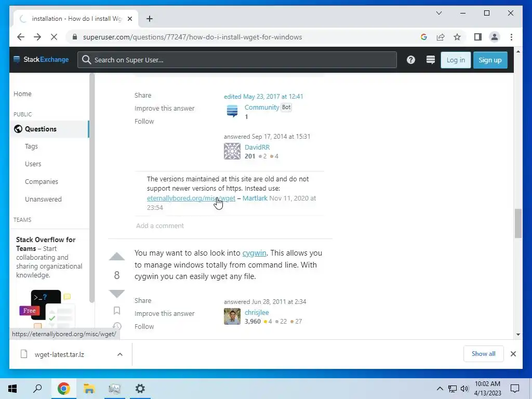532x399 pixels.
Task: Select Questions in the sidebar
Action: [x=49, y=129]
